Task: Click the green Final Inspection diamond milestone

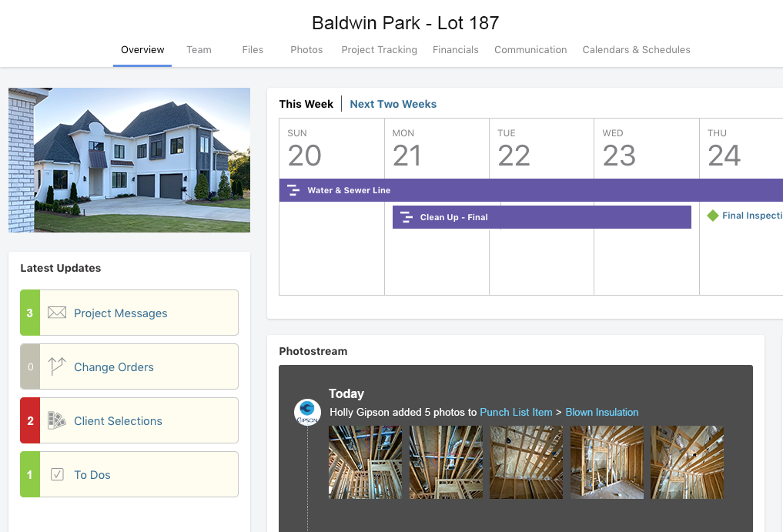Action: (x=713, y=216)
